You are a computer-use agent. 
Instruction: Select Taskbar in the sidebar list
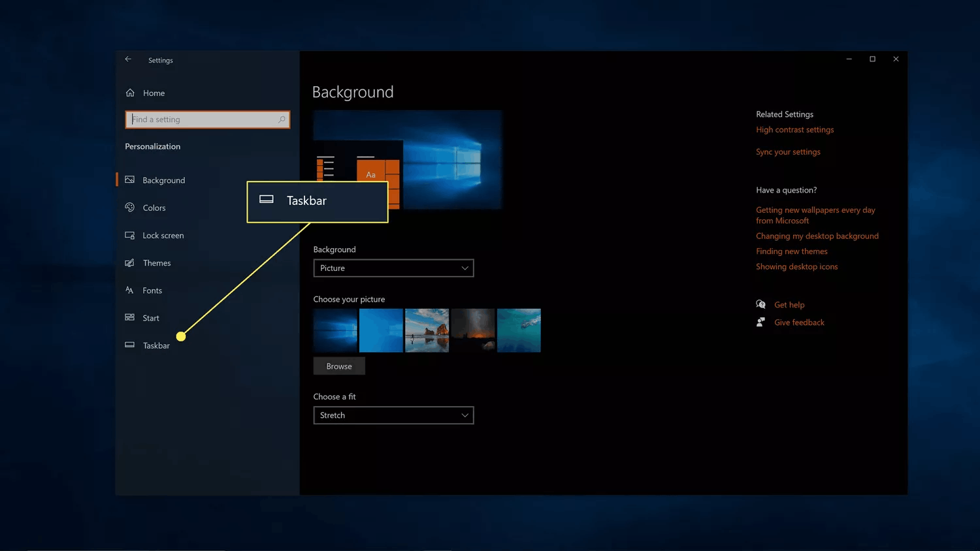click(x=156, y=345)
